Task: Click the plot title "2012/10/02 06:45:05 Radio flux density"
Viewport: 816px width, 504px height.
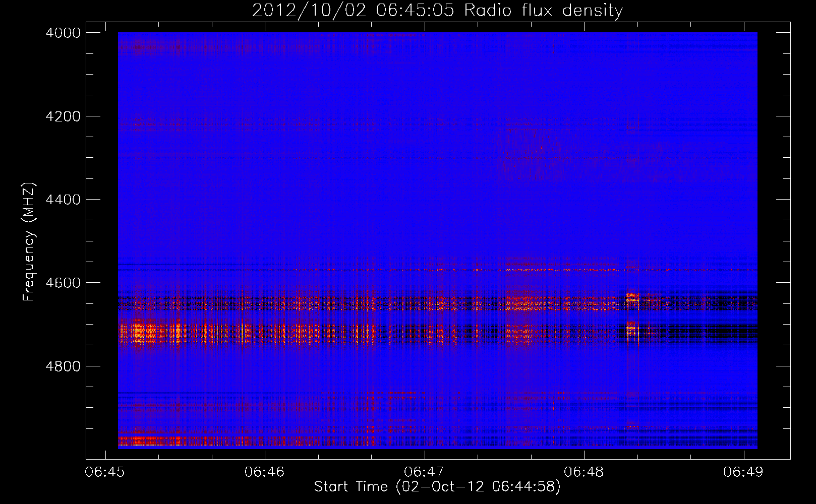Action: pos(437,10)
